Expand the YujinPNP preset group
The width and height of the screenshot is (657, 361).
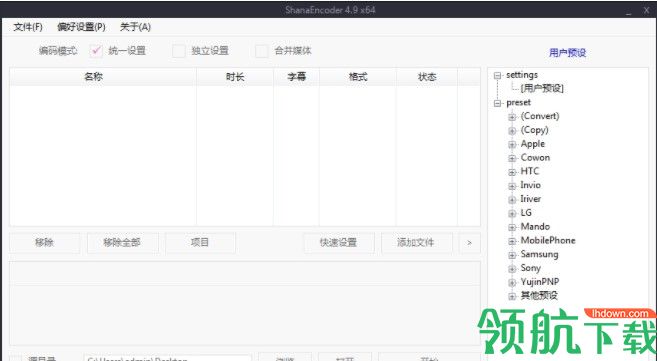pyautogui.click(x=512, y=283)
